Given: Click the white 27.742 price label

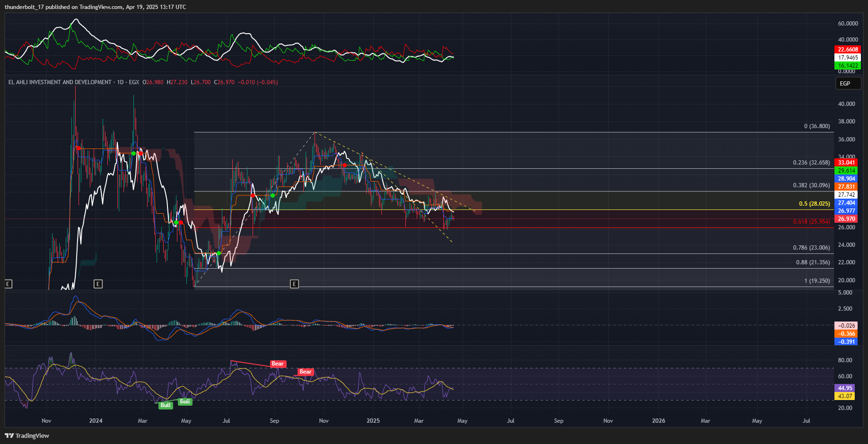Looking at the screenshot, I should (x=846, y=195).
